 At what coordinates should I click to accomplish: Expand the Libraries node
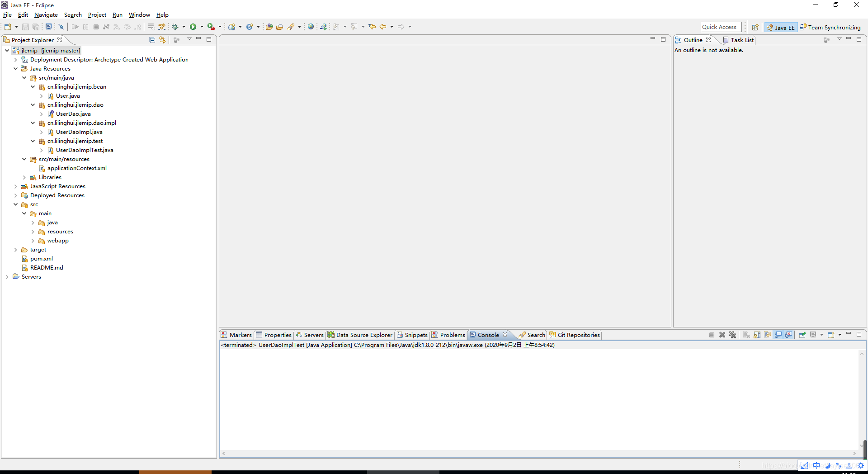pos(24,177)
